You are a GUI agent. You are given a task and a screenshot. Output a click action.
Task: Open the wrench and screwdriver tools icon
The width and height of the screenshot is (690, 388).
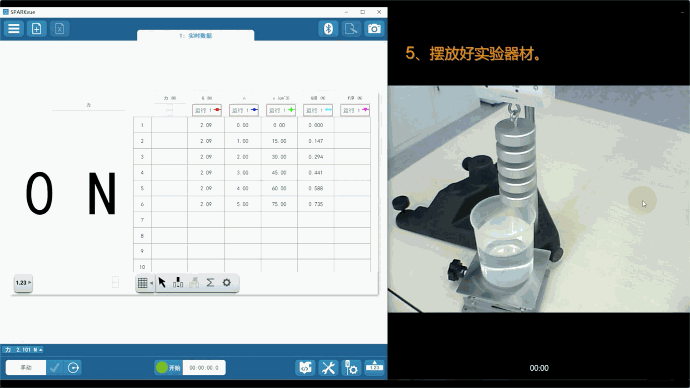[328, 367]
